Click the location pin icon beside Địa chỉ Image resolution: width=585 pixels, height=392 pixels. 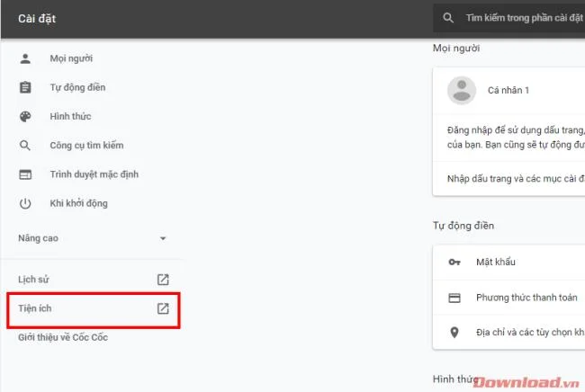point(454,333)
